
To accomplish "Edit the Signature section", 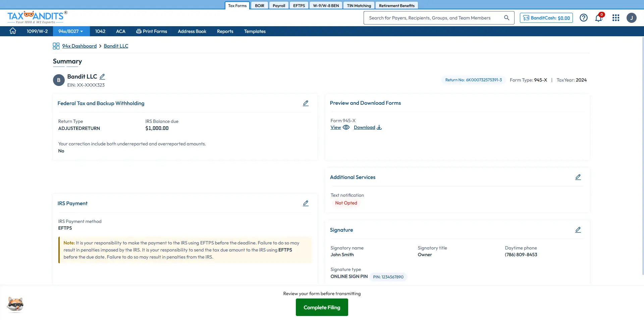I will [578, 230].
